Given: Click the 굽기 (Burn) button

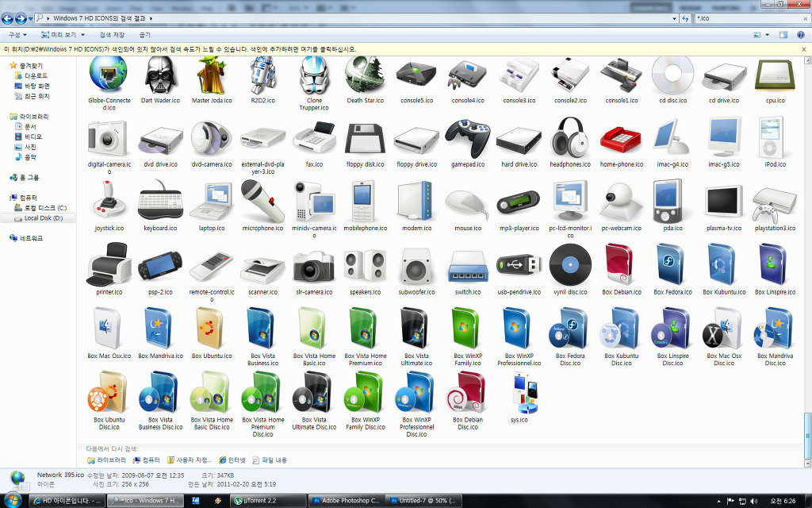Looking at the screenshot, I should pos(144,35).
